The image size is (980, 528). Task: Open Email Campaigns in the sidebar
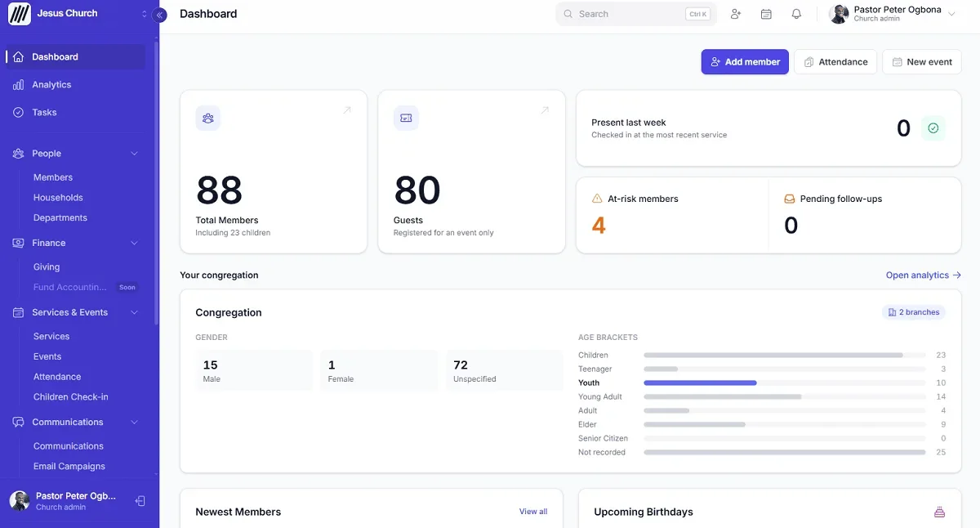click(x=69, y=467)
